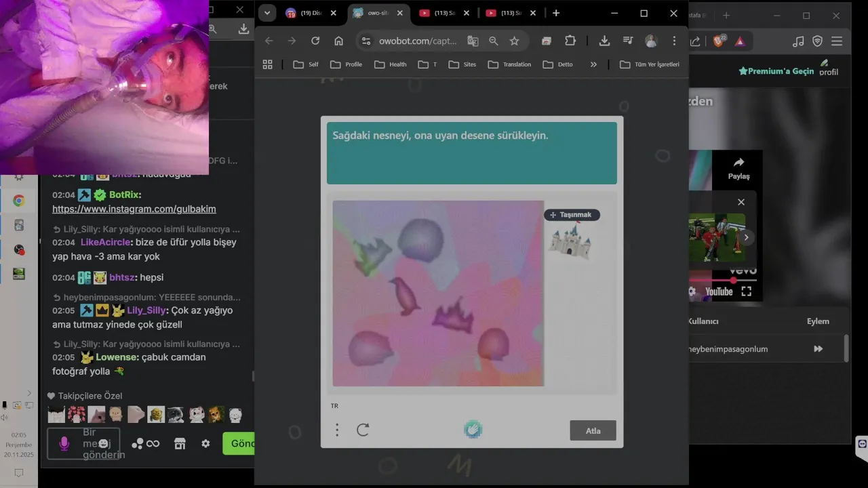Screen dimensions: 868x488
Task: Click the video progress slider
Action: click(x=723, y=280)
